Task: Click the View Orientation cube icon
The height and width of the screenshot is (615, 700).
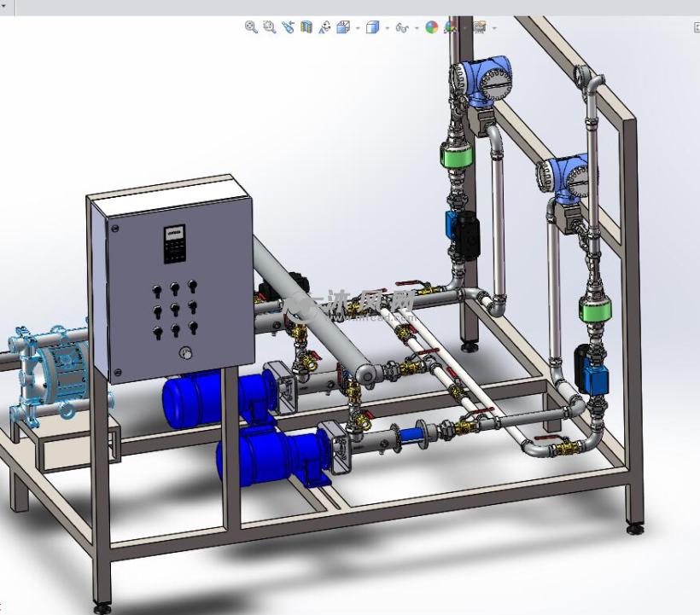Action: click(x=342, y=27)
